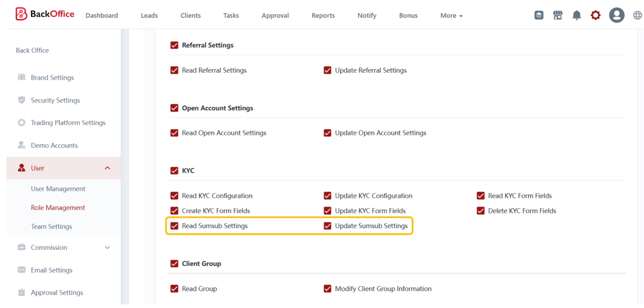This screenshot has height=308, width=644.
Task: Open the User Management link
Action: click(58, 189)
